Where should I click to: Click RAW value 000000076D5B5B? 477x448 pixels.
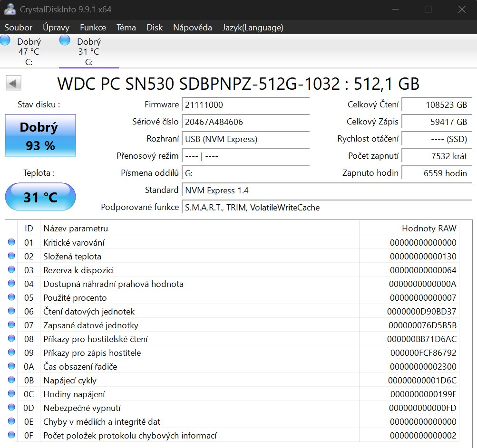422,325
